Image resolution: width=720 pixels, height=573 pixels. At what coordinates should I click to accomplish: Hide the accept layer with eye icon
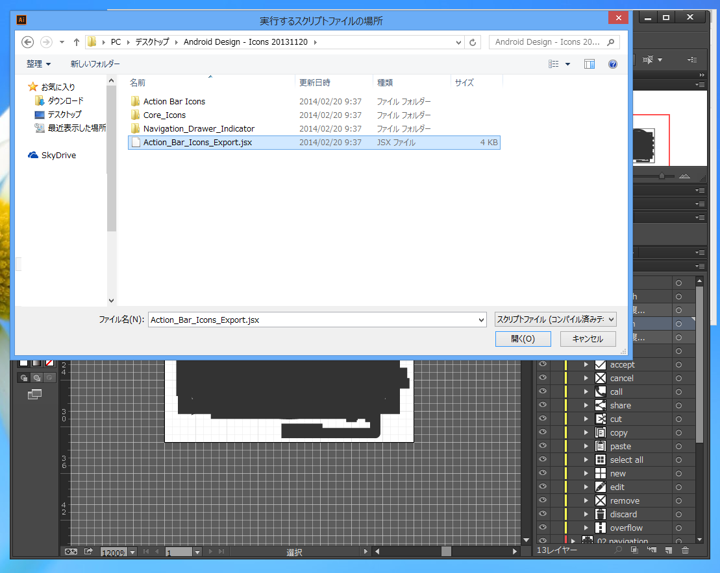coord(543,364)
